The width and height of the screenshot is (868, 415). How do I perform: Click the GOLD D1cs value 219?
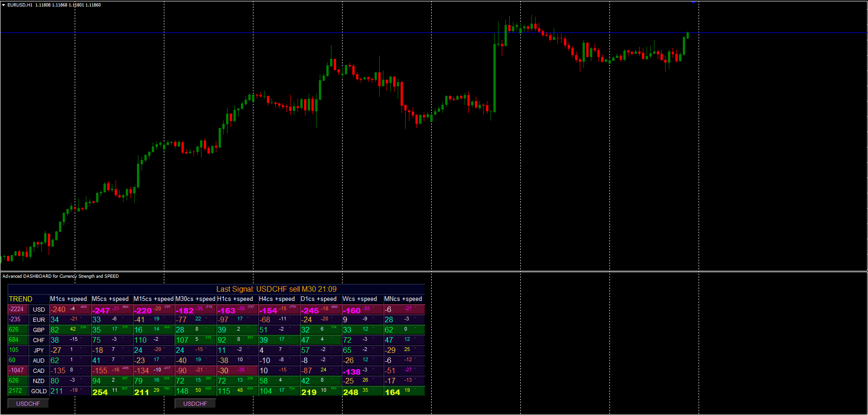click(309, 392)
